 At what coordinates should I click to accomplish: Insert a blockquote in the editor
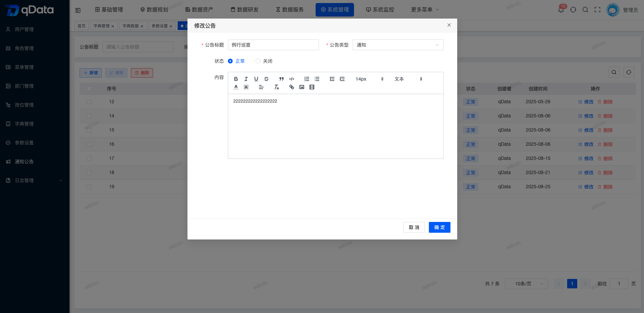282,79
